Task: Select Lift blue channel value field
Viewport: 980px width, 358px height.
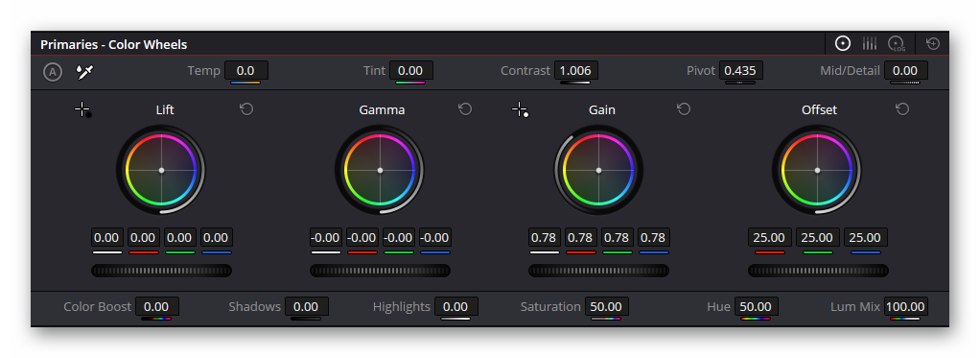Action: [x=217, y=238]
